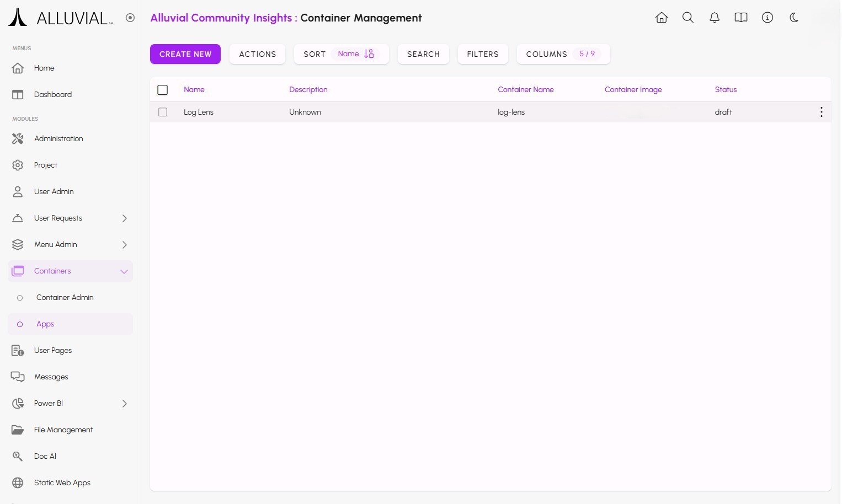842x504 pixels.
Task: Open User Pages module
Action: pos(70,351)
